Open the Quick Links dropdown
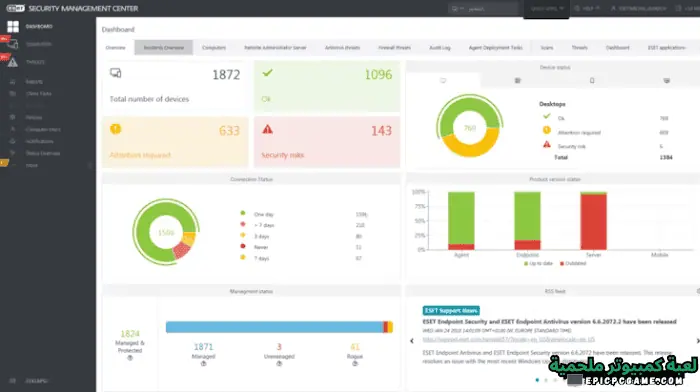Viewport: 700px width, 392px height. (547, 8)
